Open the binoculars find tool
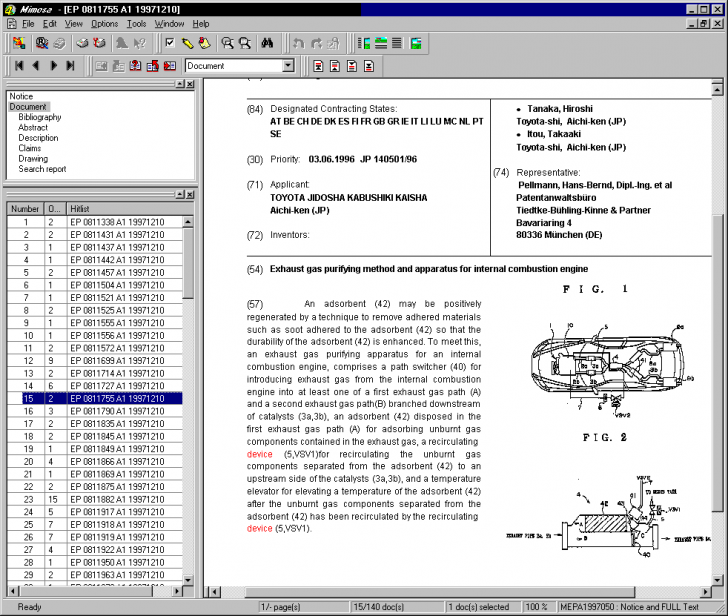The image size is (728, 616). [267, 43]
